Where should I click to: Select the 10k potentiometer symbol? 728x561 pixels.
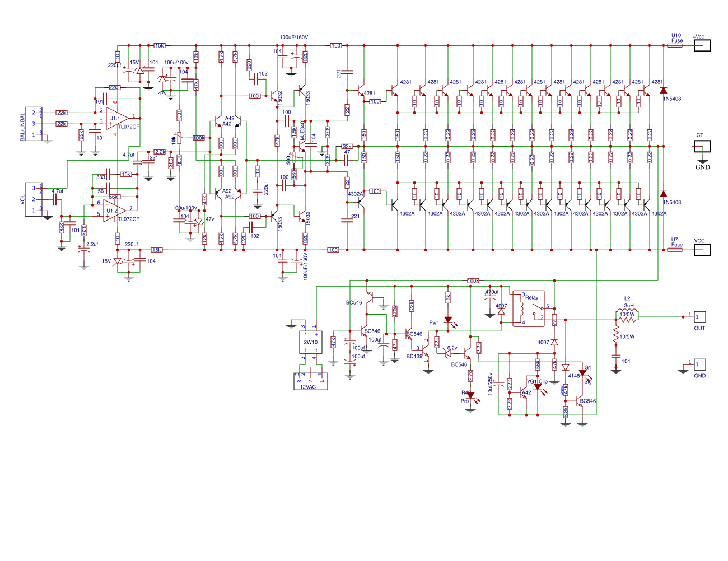[179, 138]
